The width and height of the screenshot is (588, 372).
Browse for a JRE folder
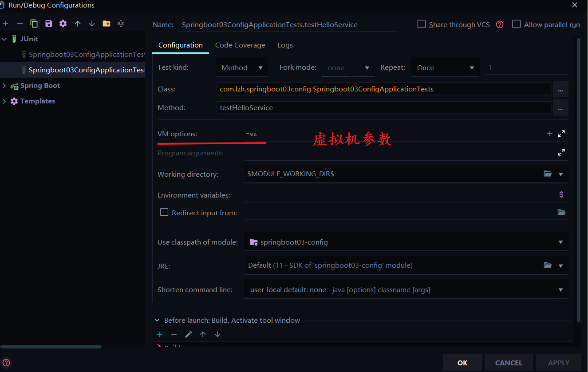point(548,265)
